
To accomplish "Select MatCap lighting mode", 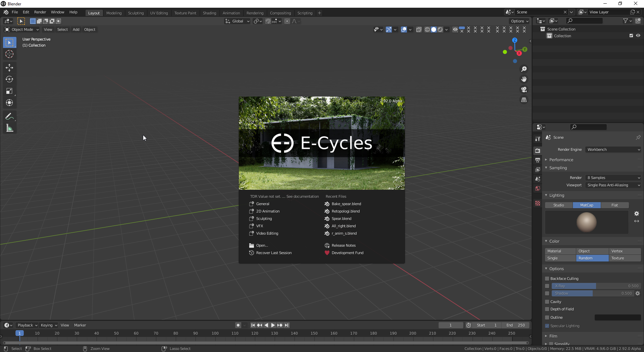I will (587, 205).
